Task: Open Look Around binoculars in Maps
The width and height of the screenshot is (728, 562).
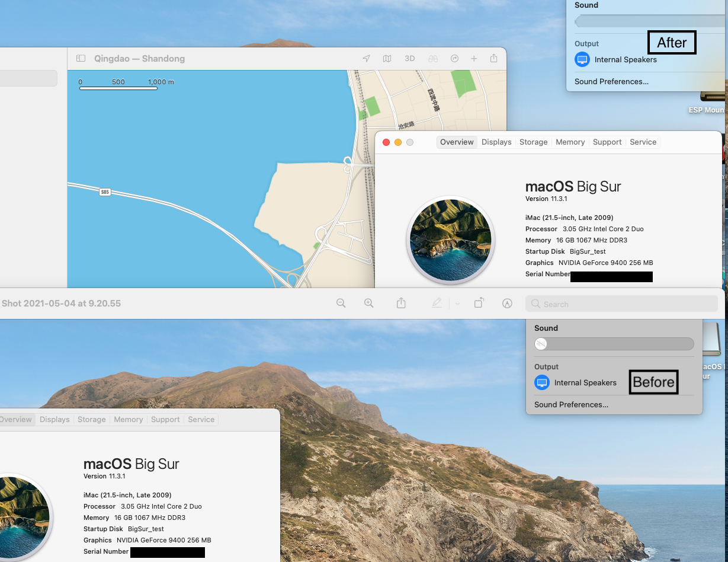Action: click(x=433, y=59)
